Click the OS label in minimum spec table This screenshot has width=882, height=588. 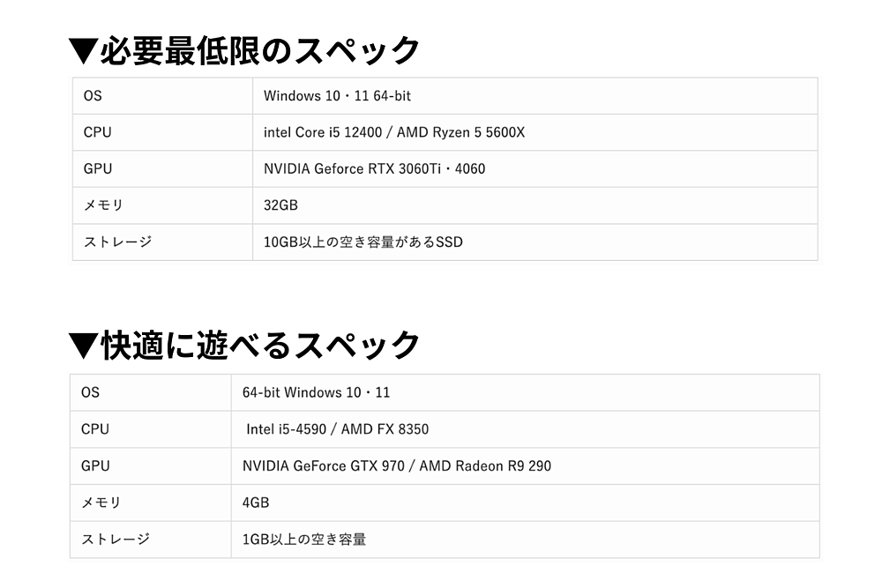pos(93,96)
